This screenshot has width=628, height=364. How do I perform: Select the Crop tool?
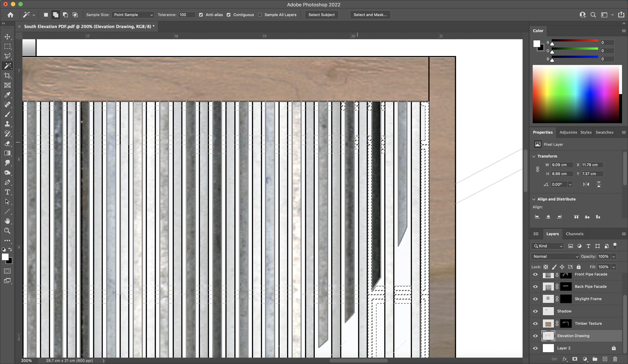click(7, 76)
